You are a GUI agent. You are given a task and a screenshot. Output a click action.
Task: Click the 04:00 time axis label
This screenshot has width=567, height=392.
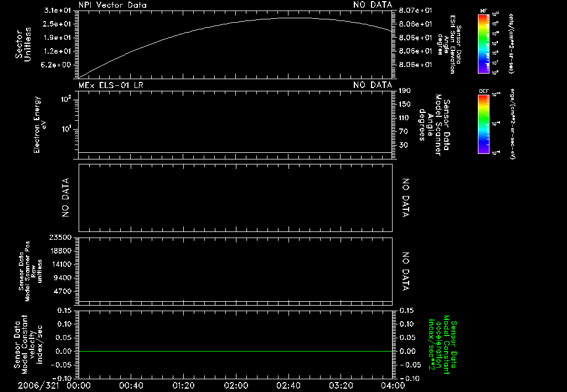click(393, 385)
